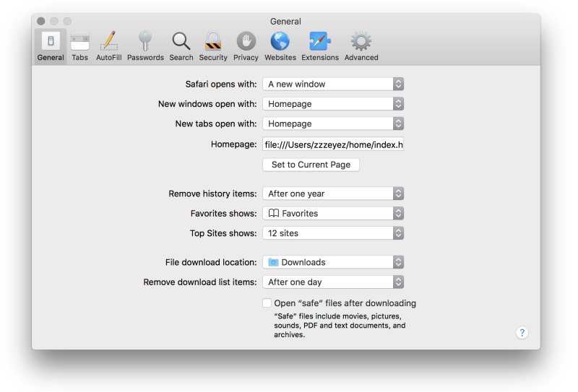Image resolution: width=578 pixels, height=392 pixels.
Task: Open the Passwords key icon pane
Action: coord(145,46)
